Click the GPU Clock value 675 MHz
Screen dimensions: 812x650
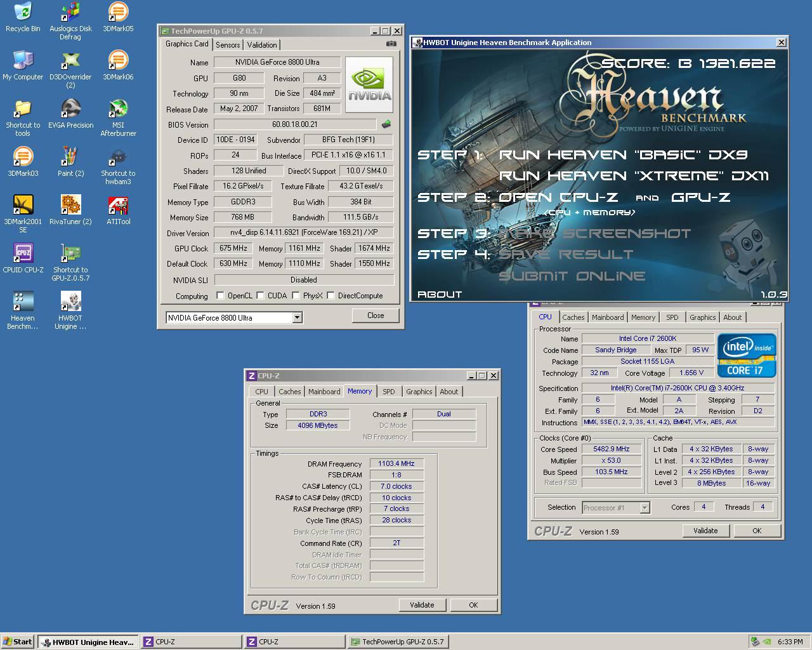tap(233, 248)
